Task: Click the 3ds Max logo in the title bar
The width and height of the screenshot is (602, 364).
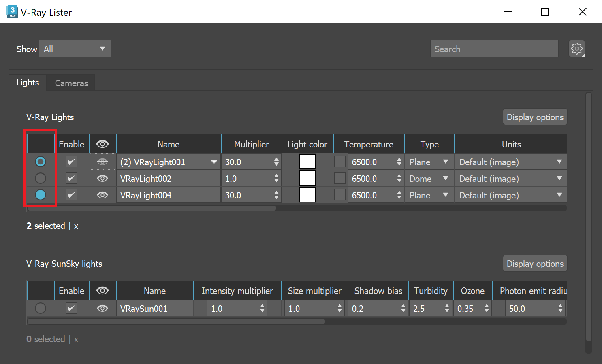Action: point(12,12)
